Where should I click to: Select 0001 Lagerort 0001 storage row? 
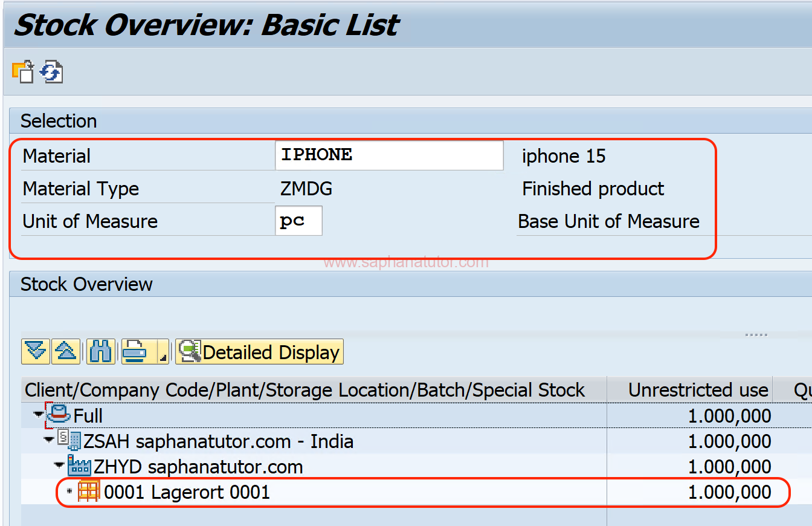tap(187, 492)
